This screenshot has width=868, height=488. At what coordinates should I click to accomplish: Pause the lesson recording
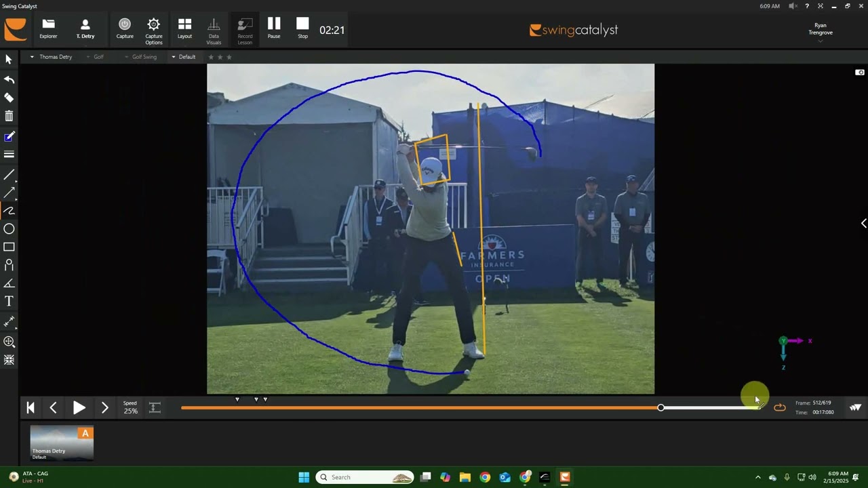(x=274, y=29)
